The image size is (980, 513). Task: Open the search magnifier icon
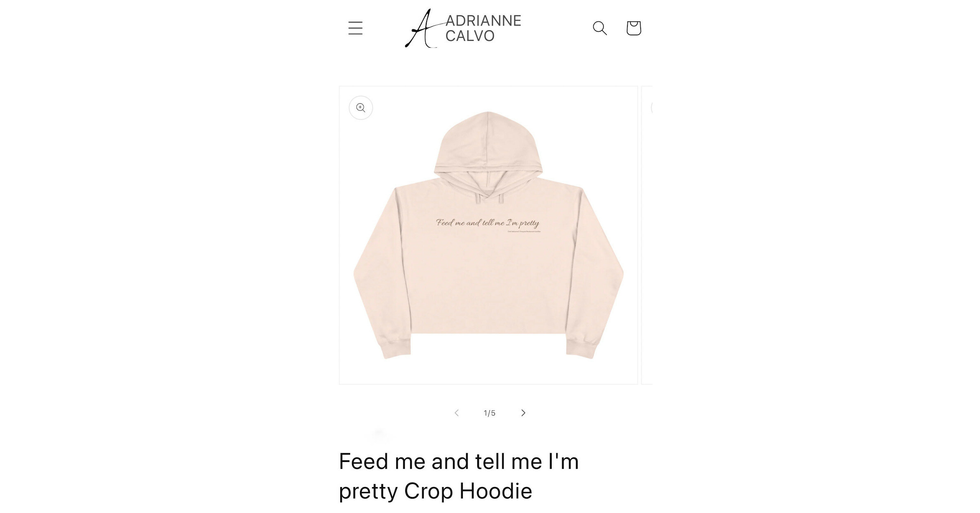tap(599, 28)
